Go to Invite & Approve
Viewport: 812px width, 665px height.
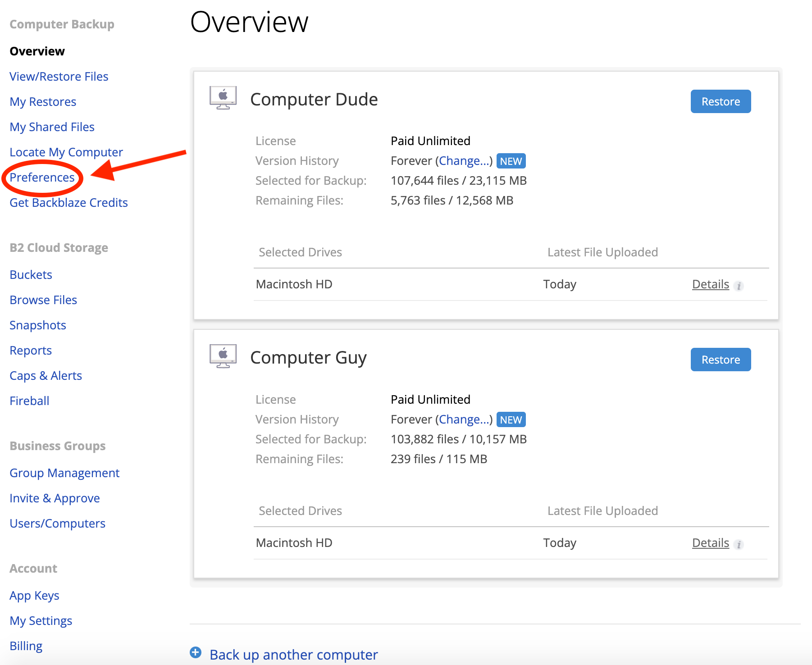click(x=55, y=498)
